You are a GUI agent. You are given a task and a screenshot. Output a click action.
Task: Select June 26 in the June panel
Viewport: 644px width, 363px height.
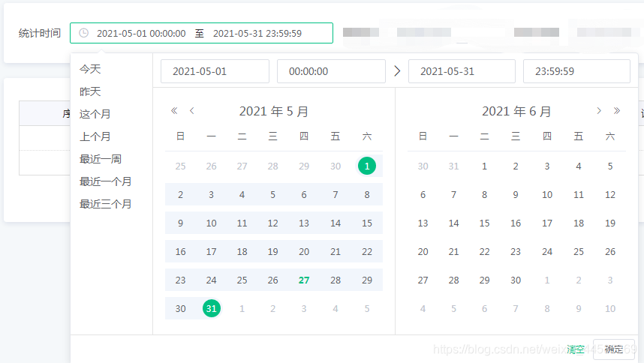tap(610, 251)
